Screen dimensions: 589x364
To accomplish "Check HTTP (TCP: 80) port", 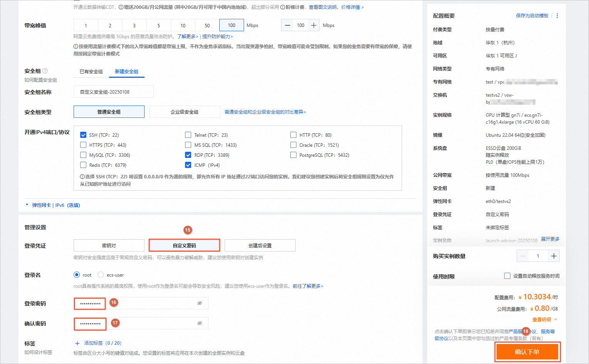I will [293, 135].
